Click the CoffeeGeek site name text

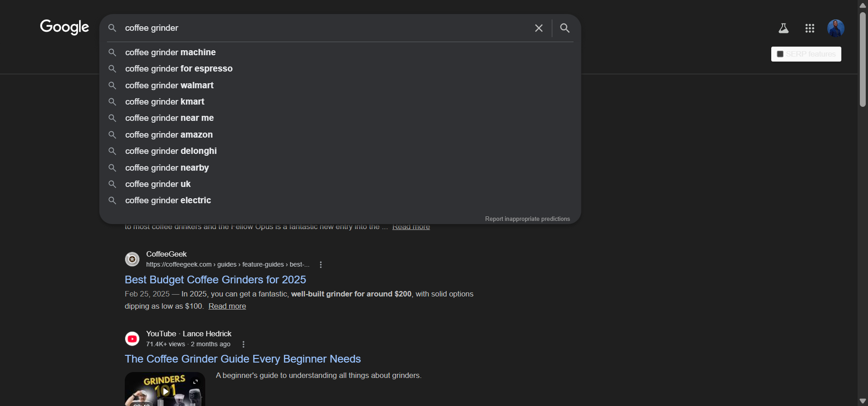coord(166,254)
